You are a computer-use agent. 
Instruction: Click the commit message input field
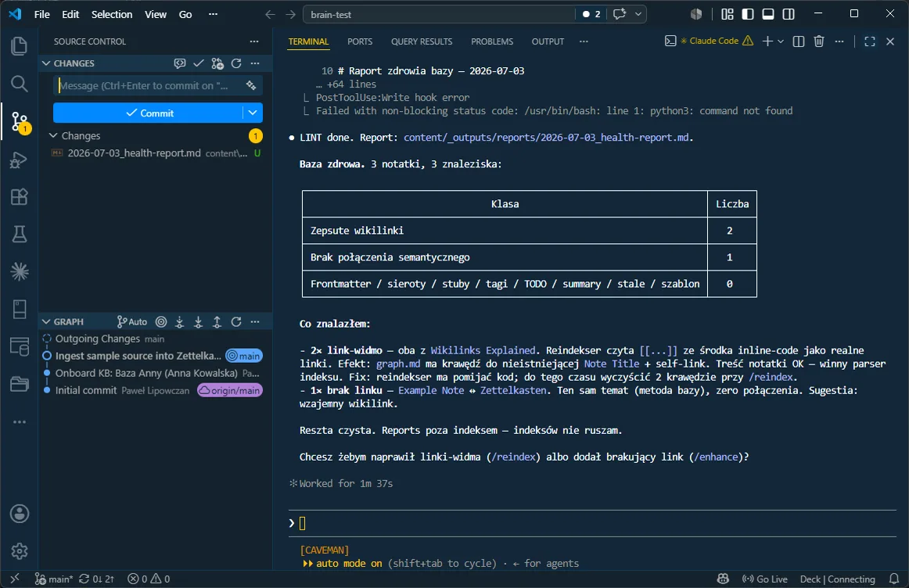point(149,85)
